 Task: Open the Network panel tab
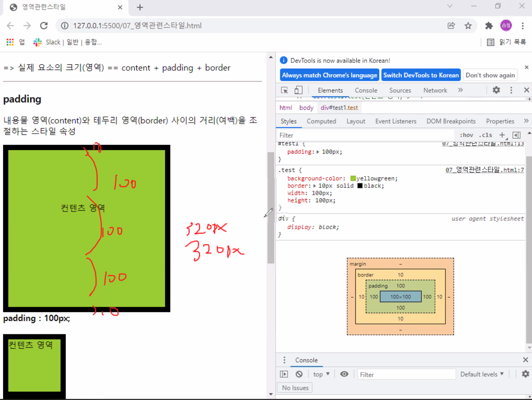coord(435,90)
